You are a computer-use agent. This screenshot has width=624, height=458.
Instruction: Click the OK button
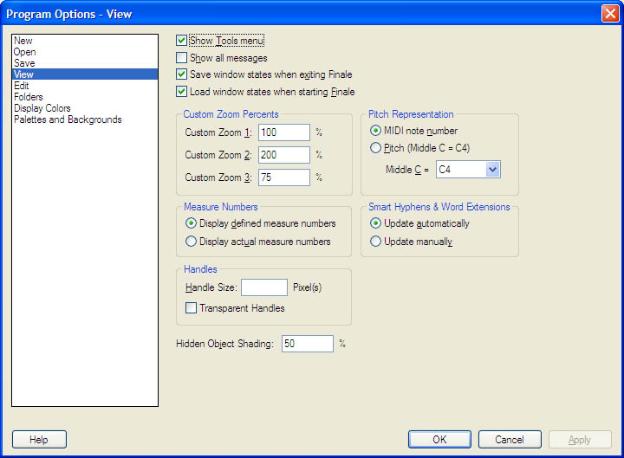(x=439, y=439)
